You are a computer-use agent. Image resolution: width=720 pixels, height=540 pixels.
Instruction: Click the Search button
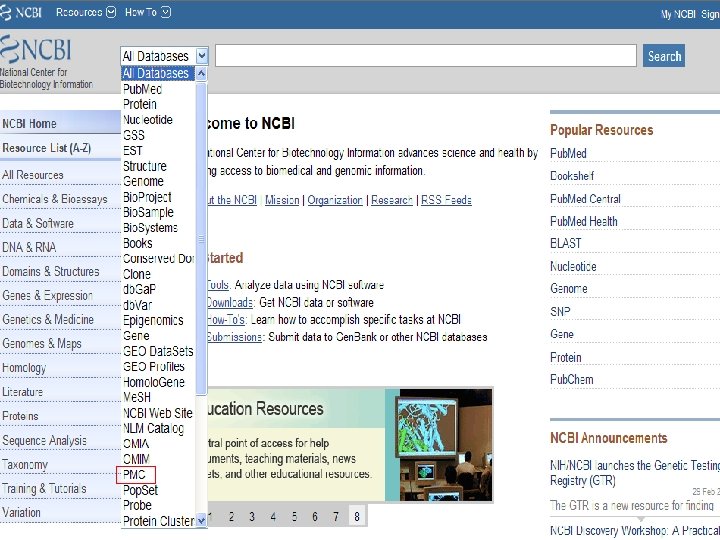tap(664, 56)
